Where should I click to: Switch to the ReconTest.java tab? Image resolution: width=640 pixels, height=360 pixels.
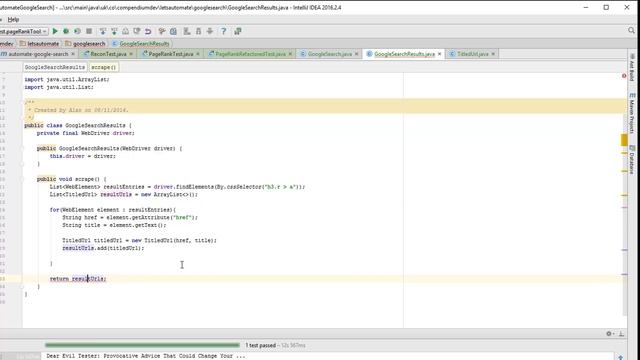pyautogui.click(x=108, y=54)
